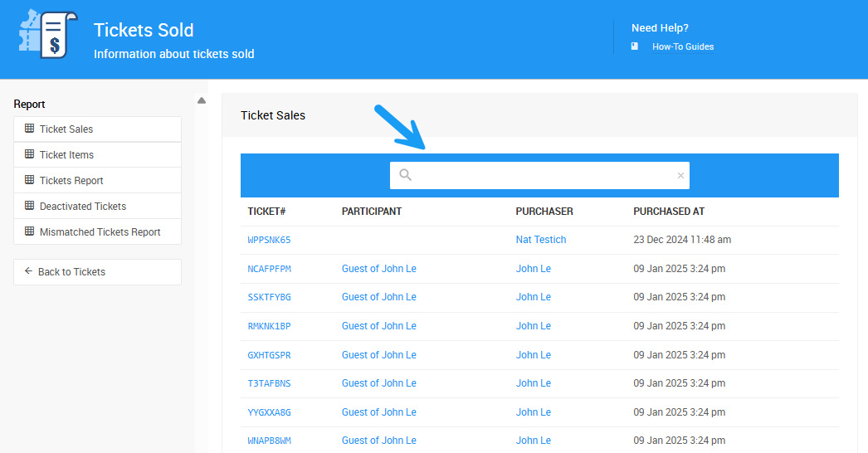Image resolution: width=868 pixels, height=453 pixels.
Task: Click the table icon beside Deactivated Tickets
Action: [x=29, y=206]
